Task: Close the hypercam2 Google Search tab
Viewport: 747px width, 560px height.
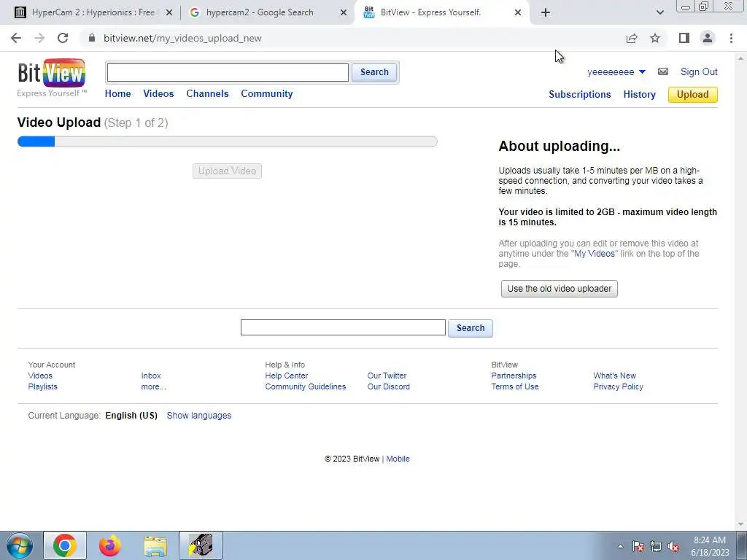Action: pyautogui.click(x=344, y=12)
